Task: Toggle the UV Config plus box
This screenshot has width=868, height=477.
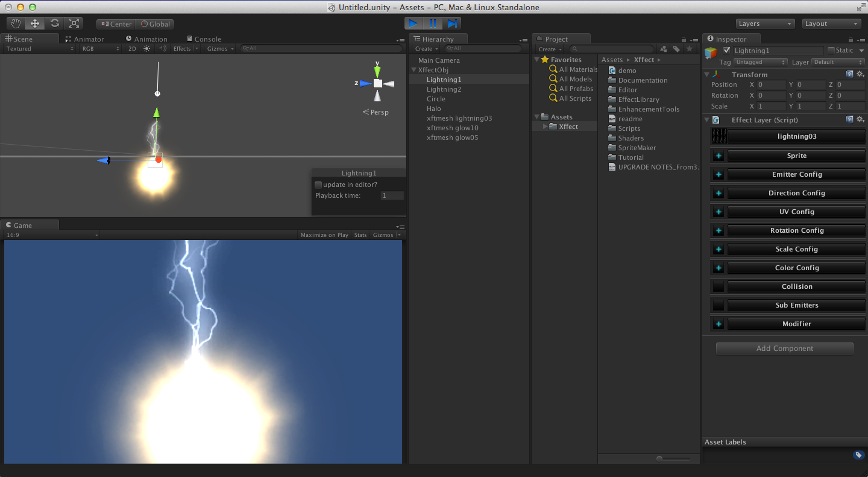Action: pos(719,212)
